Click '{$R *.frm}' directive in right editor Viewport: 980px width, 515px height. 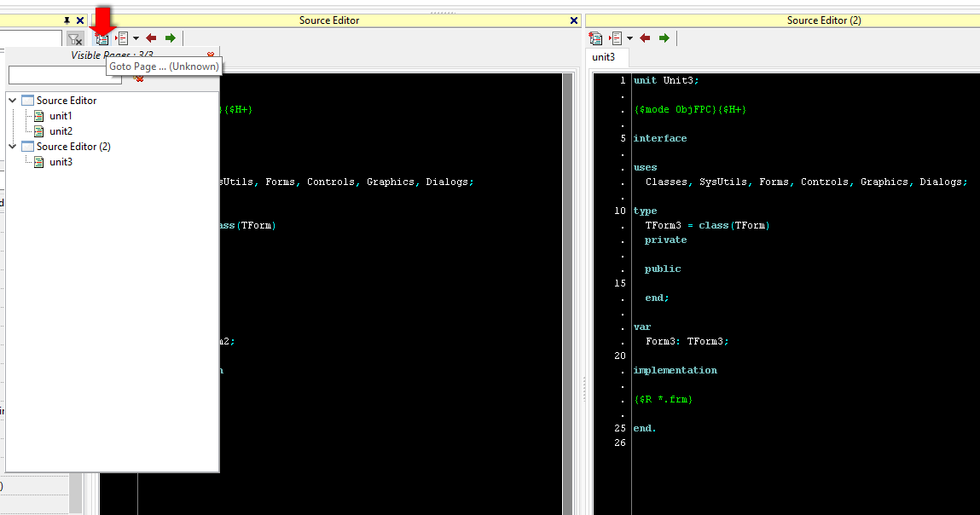[x=663, y=399]
